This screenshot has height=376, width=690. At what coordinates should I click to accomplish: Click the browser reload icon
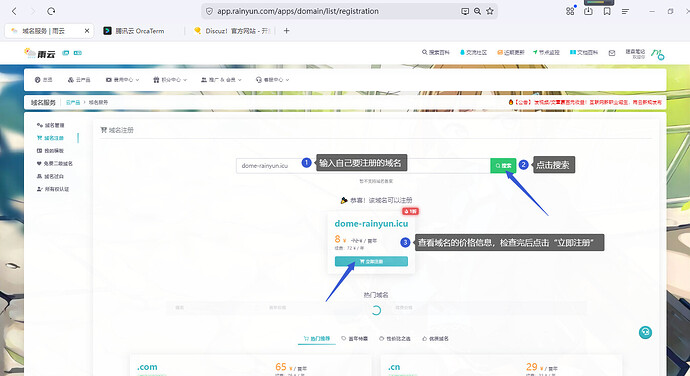coord(51,11)
